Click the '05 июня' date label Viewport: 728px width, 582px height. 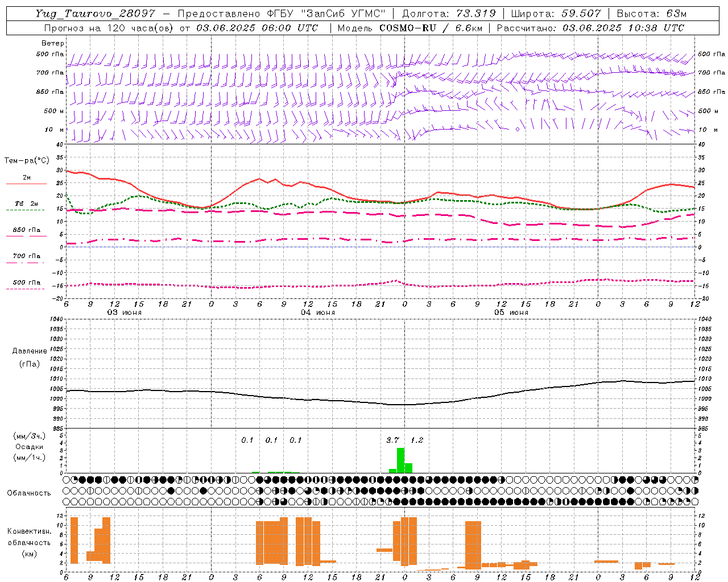511,313
